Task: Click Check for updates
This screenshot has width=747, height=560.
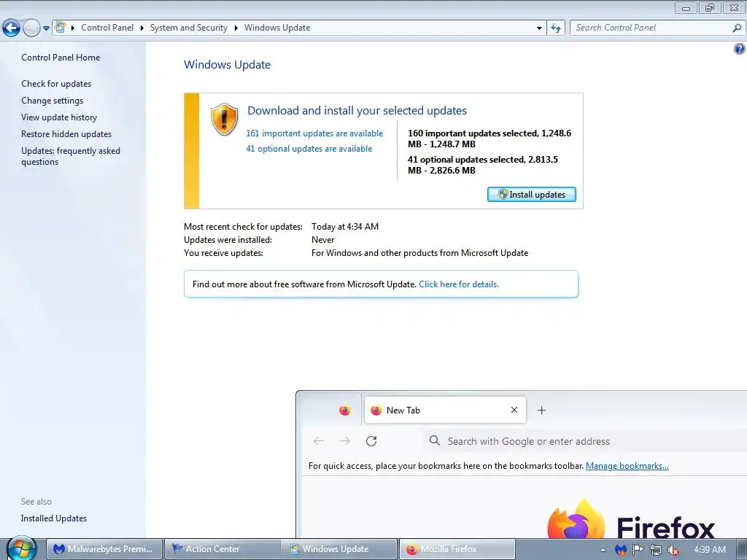Action: (x=56, y=84)
